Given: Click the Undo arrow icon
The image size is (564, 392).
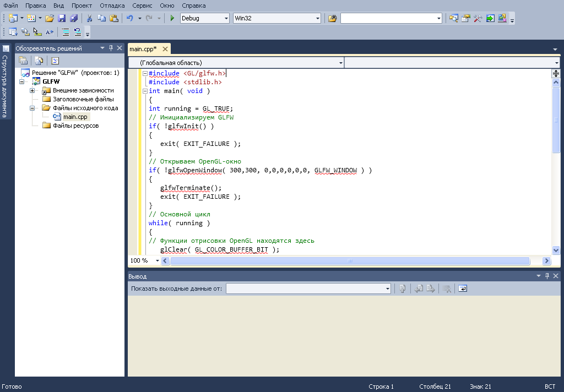Looking at the screenshot, I should [129, 18].
